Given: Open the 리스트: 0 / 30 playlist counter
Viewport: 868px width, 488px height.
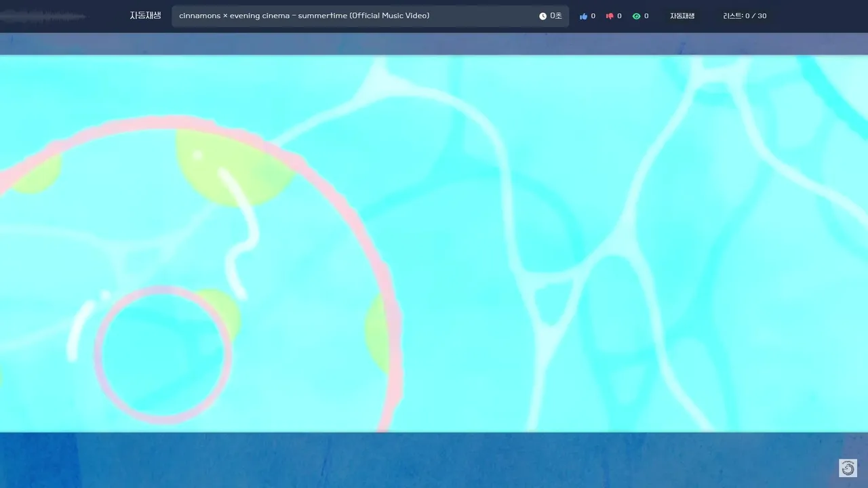Looking at the screenshot, I should (x=745, y=16).
